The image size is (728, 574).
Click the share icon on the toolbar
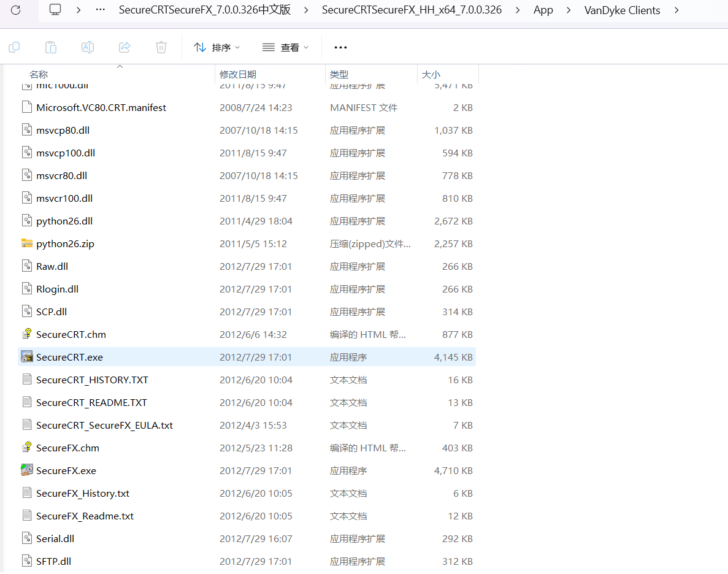click(125, 47)
